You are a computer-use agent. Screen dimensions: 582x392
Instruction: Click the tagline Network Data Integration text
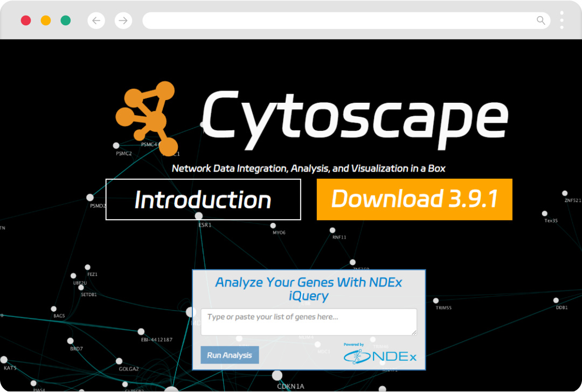pos(308,169)
